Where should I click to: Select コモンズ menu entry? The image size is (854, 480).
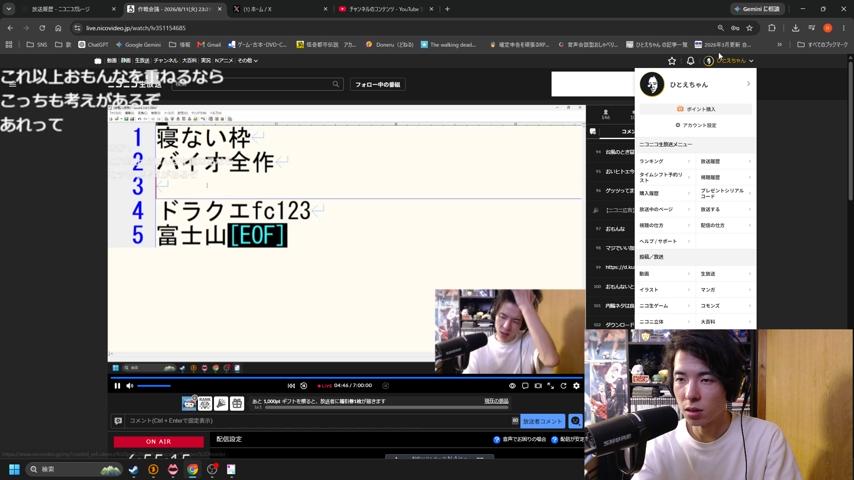pos(725,306)
